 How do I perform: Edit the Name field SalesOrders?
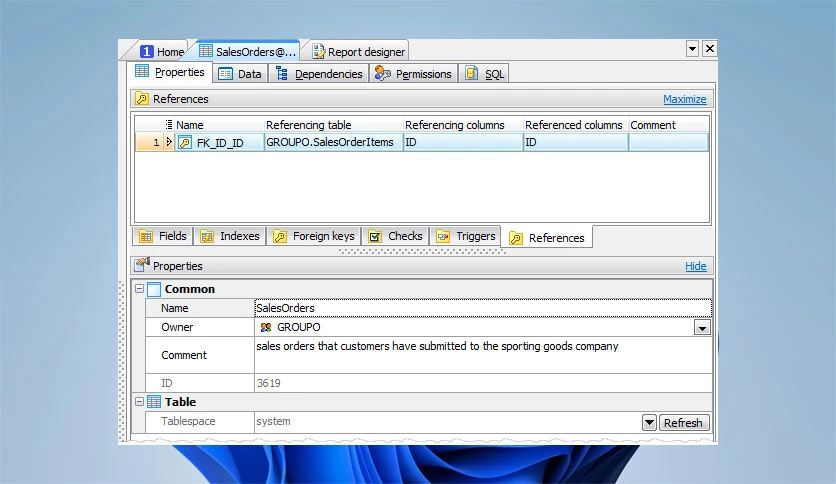(x=483, y=308)
